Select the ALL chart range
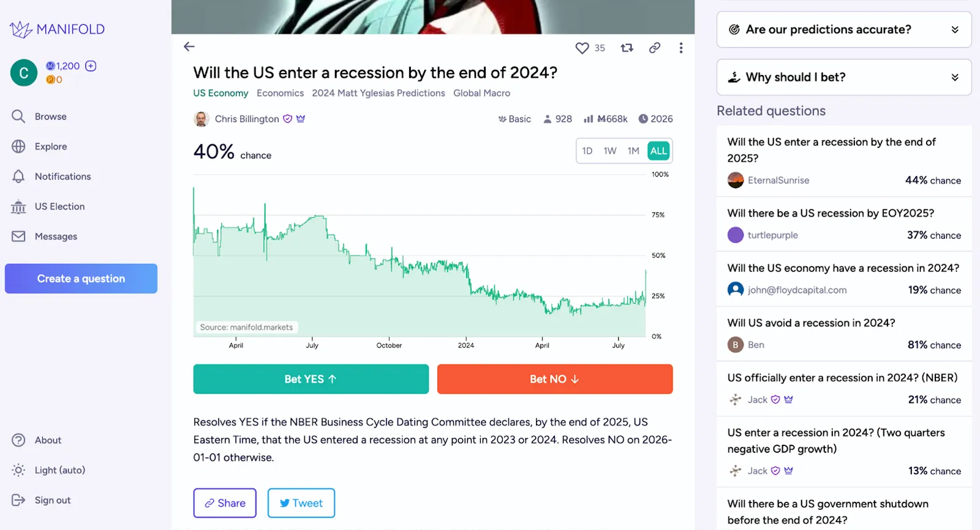Screen dimensions: 980x530 pyautogui.click(x=658, y=151)
